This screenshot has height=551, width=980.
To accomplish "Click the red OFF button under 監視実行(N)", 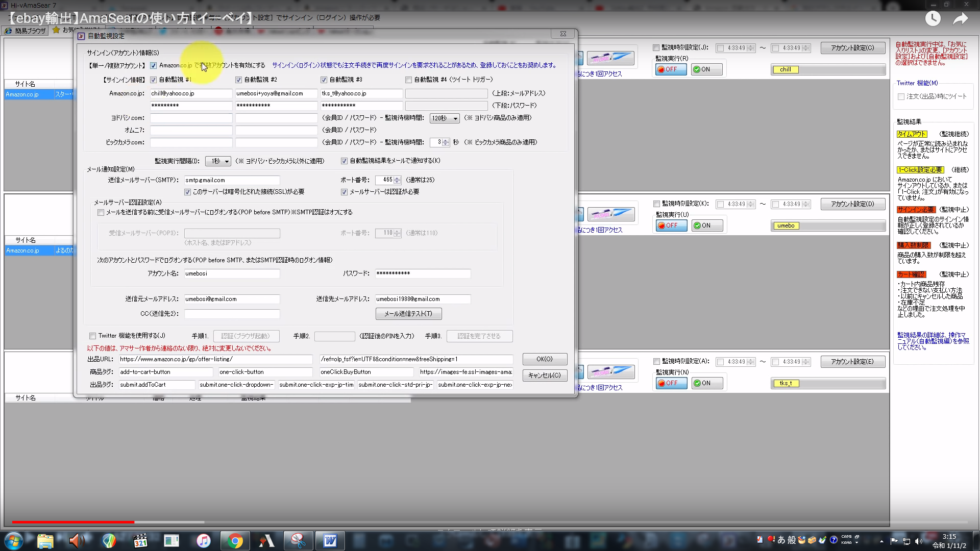I will [x=671, y=383].
